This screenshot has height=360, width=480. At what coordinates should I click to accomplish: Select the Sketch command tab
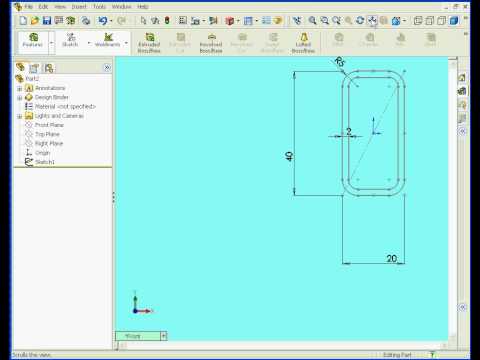[x=70, y=40]
